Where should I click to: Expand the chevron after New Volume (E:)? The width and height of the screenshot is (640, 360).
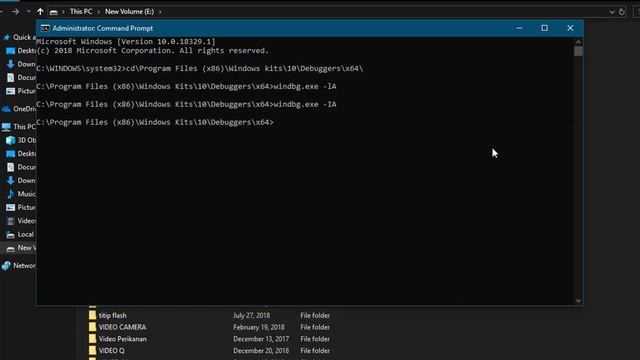point(160,12)
